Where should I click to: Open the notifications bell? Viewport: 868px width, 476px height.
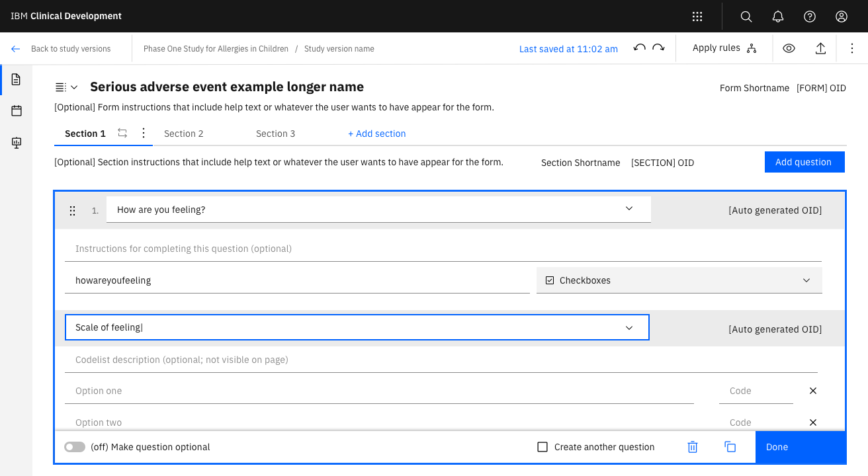point(778,17)
